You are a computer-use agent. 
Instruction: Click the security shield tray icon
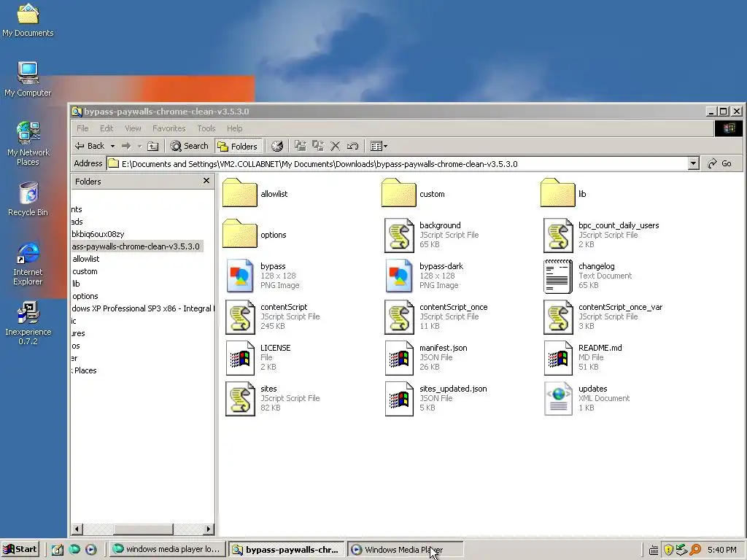pos(668,550)
